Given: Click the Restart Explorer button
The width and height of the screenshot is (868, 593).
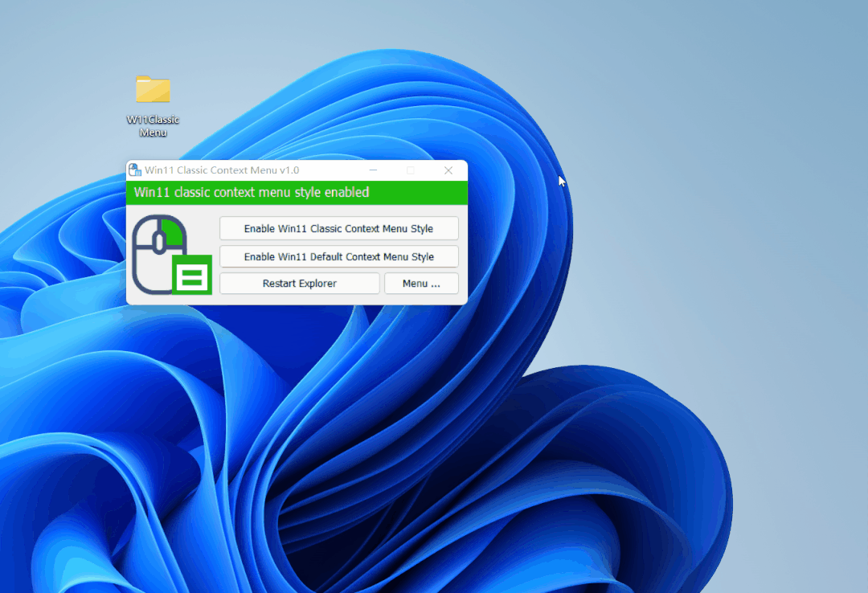Looking at the screenshot, I should tap(300, 284).
